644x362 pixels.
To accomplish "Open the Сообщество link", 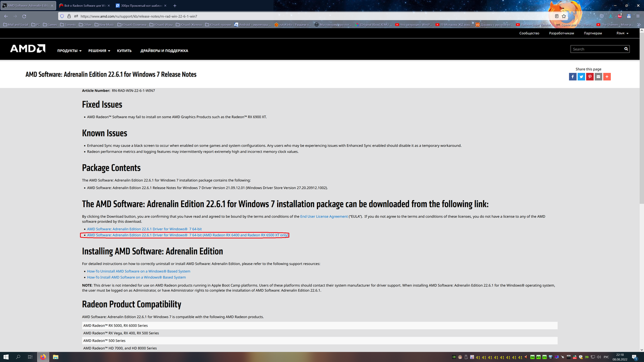I will (529, 33).
